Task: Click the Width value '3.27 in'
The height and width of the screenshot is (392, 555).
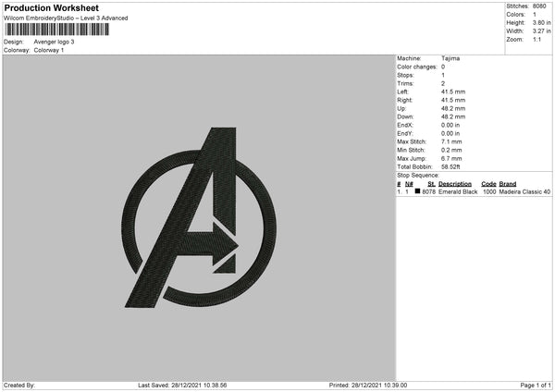Action: tap(542, 31)
